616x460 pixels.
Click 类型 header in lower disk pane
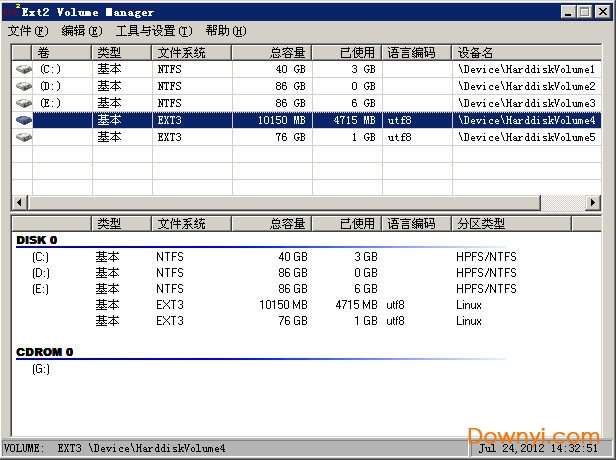[121, 224]
